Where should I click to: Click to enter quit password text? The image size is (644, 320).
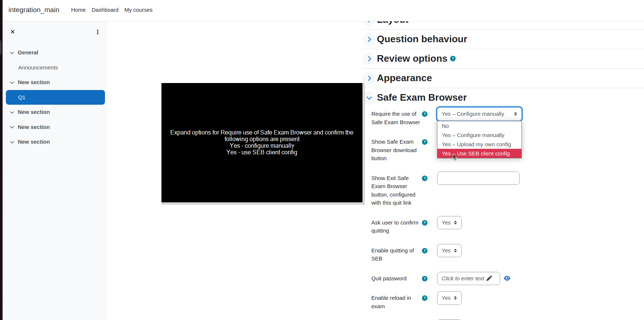pos(468,278)
